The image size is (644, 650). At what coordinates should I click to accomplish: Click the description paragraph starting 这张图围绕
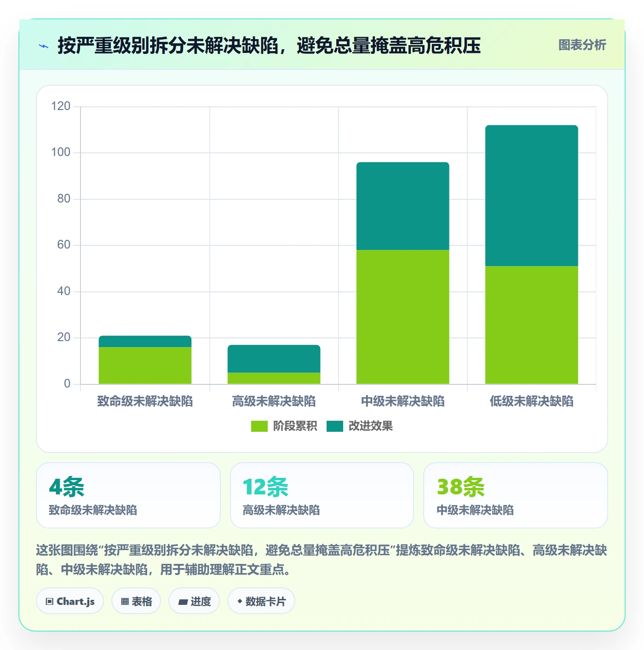[322, 560]
